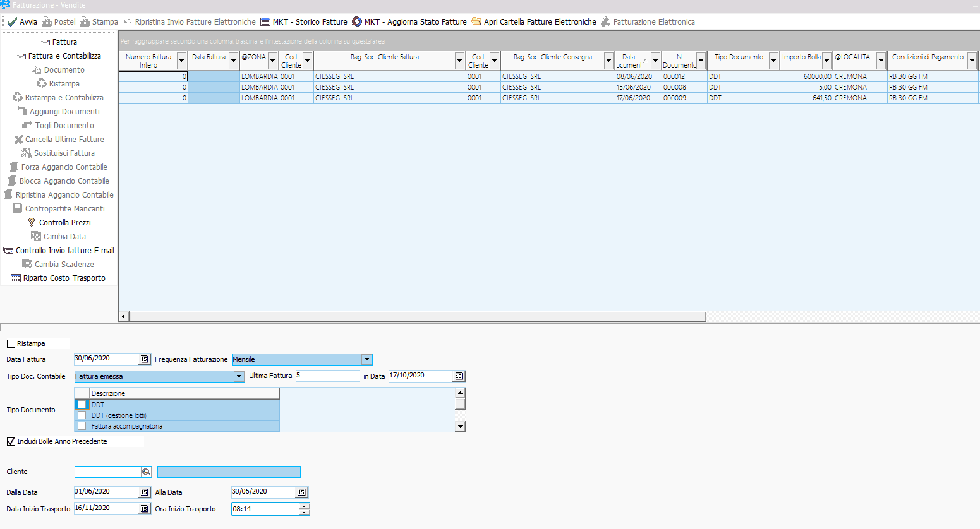Click the Cliente lookup search icon
This screenshot has width=980, height=529.
point(146,472)
